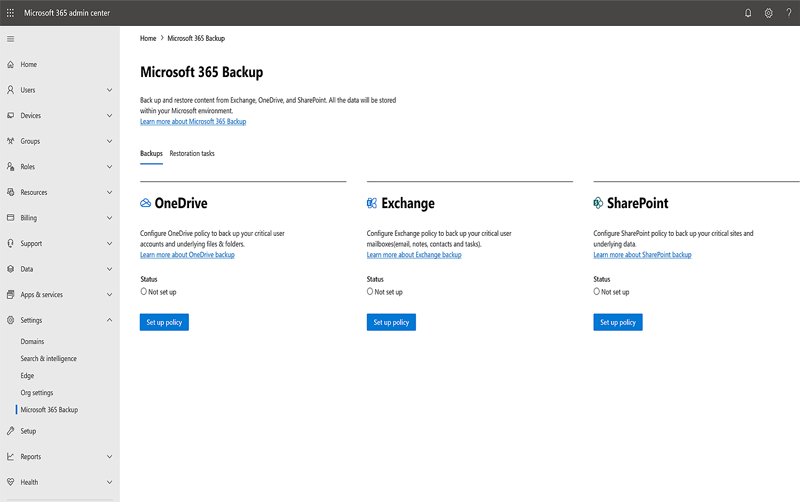Click the Users person icon
The width and height of the screenshot is (800, 502).
coord(10,90)
